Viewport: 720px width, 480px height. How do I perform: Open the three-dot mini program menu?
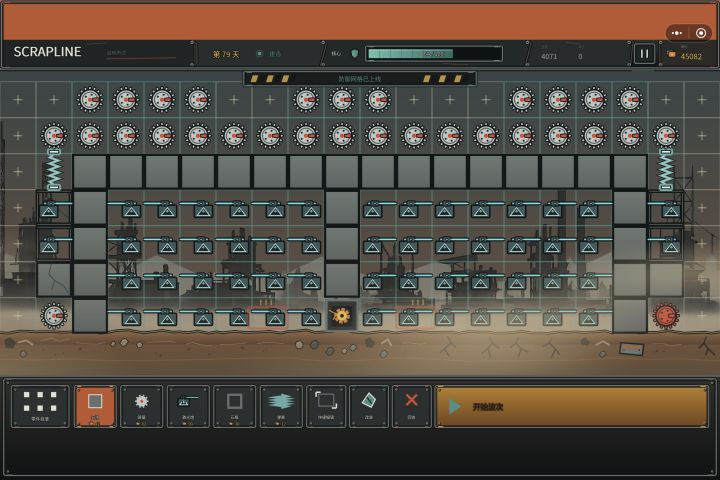[x=677, y=33]
